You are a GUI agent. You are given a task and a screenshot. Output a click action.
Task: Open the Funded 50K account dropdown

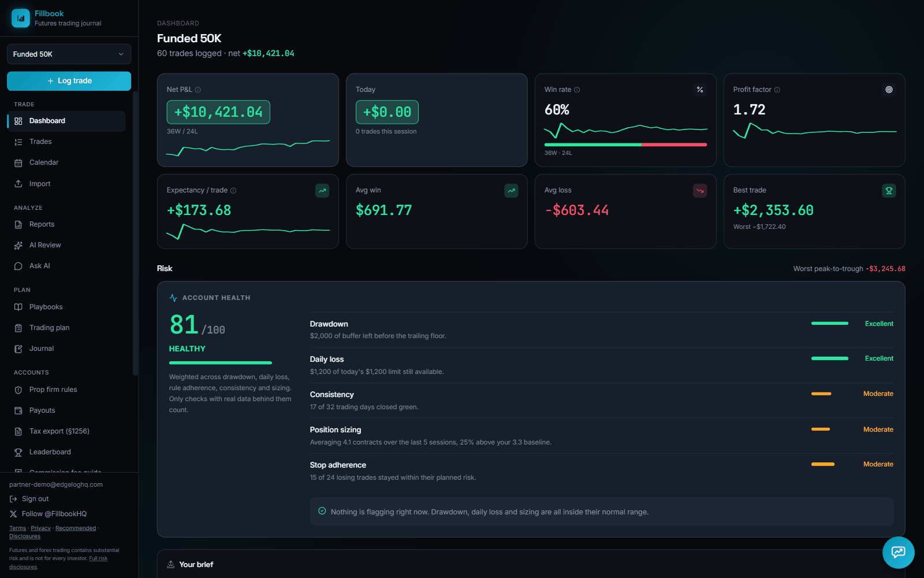(69, 54)
